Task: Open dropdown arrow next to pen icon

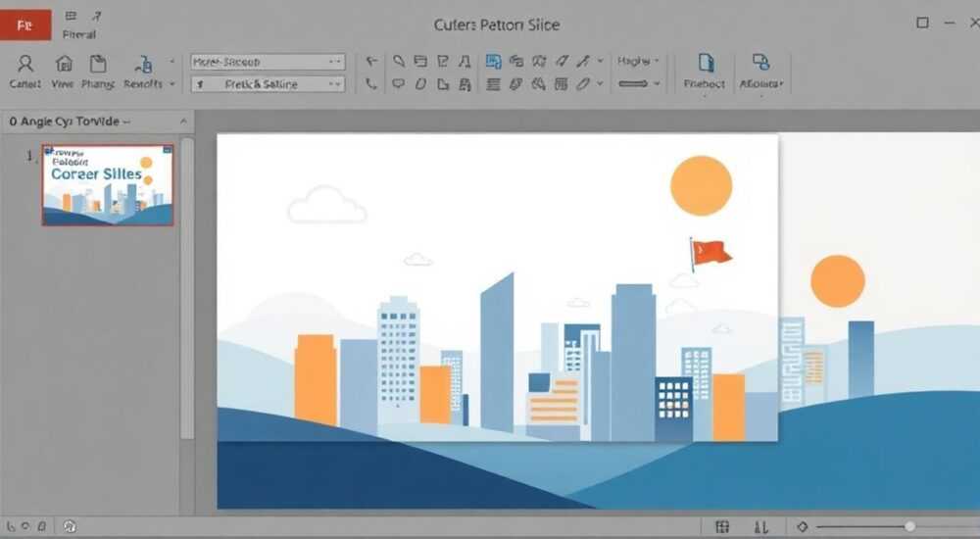Action: pos(601,62)
